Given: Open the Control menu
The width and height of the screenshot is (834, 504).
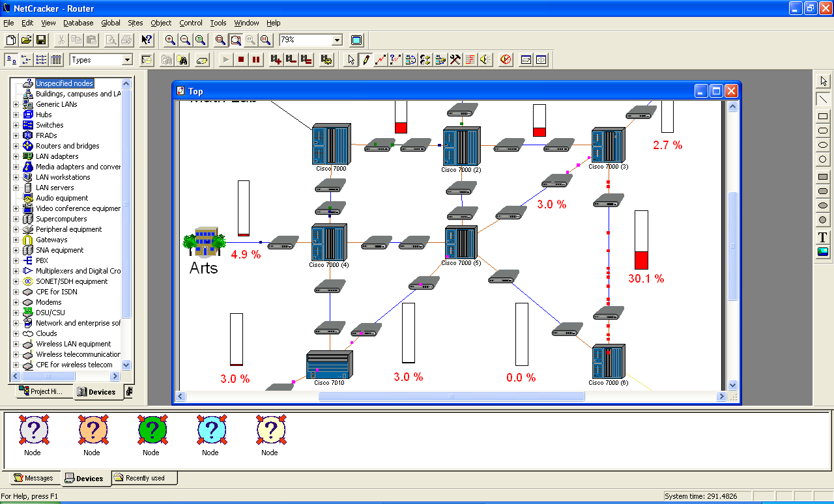Looking at the screenshot, I should click(190, 23).
